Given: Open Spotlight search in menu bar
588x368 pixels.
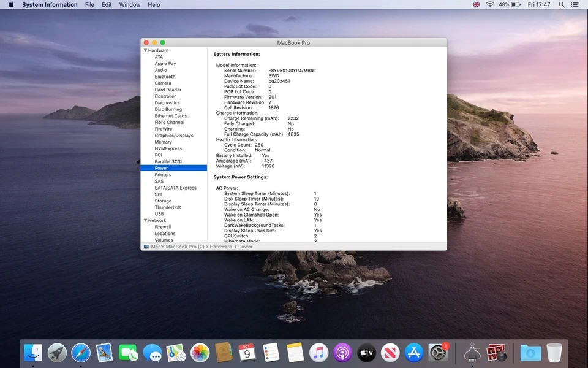Looking at the screenshot, I should click(562, 4).
